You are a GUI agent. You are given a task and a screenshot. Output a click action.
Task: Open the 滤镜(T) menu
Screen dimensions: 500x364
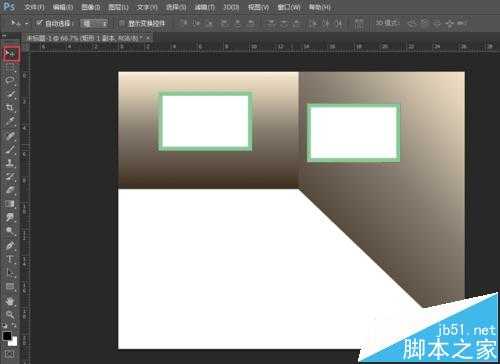(x=205, y=7)
